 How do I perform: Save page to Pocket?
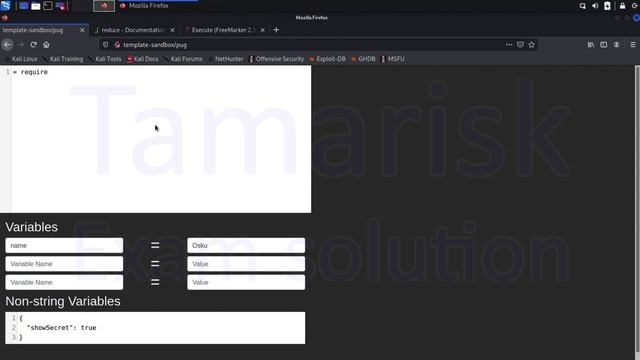point(520,45)
